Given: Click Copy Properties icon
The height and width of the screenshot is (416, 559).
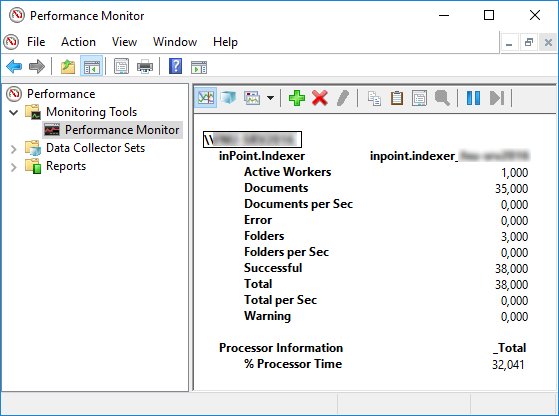Looking at the screenshot, I should tap(374, 98).
